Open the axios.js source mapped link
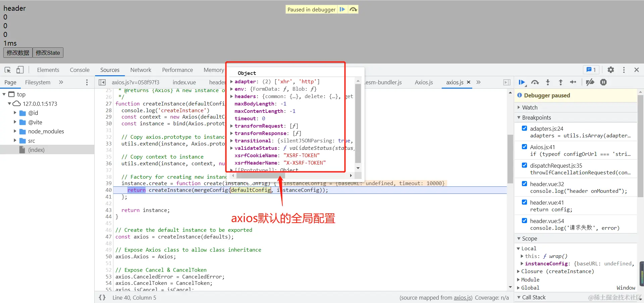644x303 pixels. tap(463, 298)
